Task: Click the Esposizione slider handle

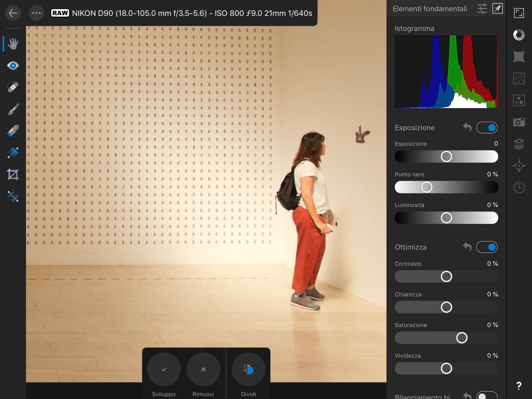Action: [447, 157]
